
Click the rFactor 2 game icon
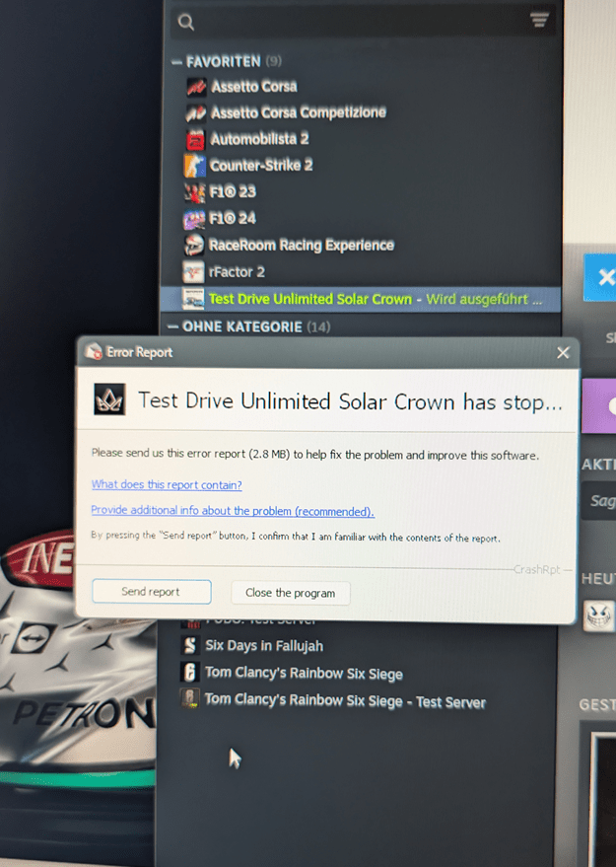click(x=193, y=271)
